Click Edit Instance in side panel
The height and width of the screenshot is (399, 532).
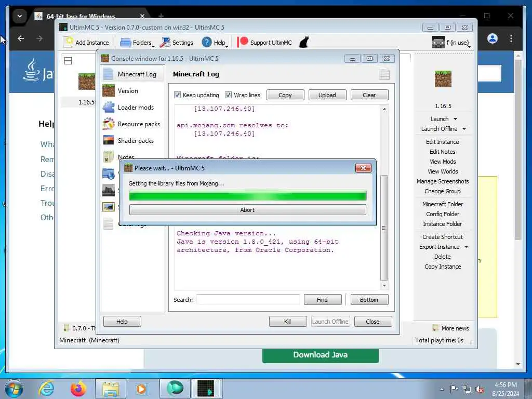443,142
